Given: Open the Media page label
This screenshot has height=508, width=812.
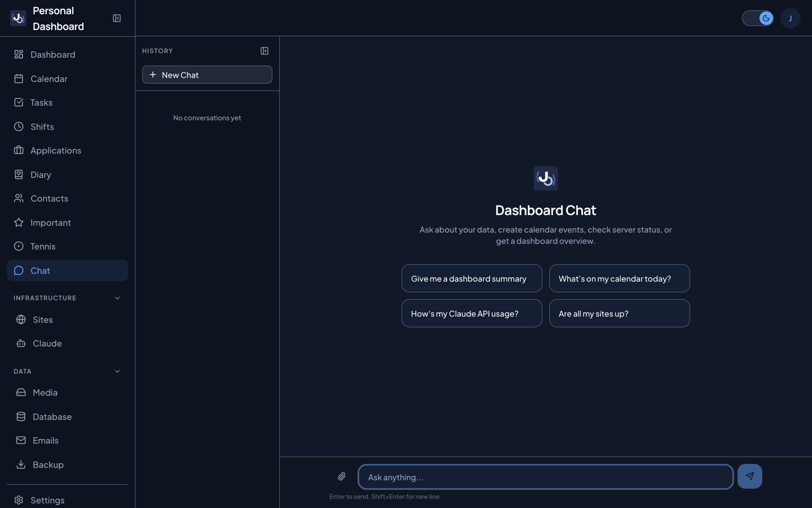Looking at the screenshot, I should pyautogui.click(x=45, y=393).
